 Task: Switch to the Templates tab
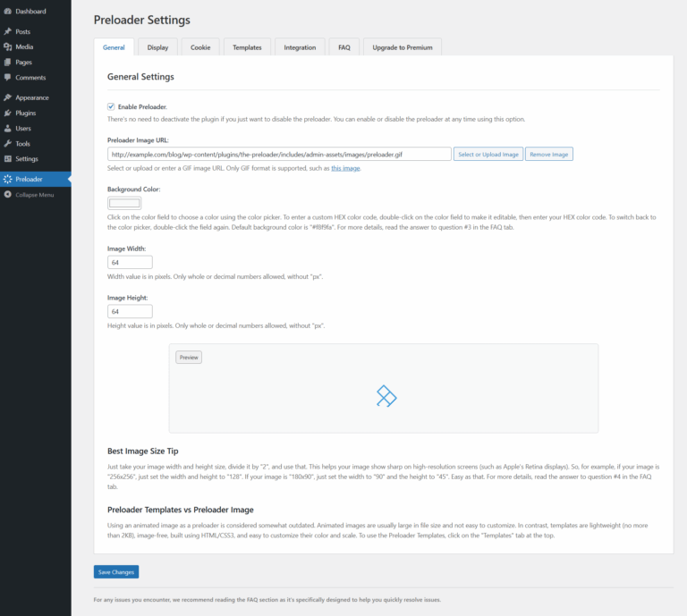coord(247,47)
